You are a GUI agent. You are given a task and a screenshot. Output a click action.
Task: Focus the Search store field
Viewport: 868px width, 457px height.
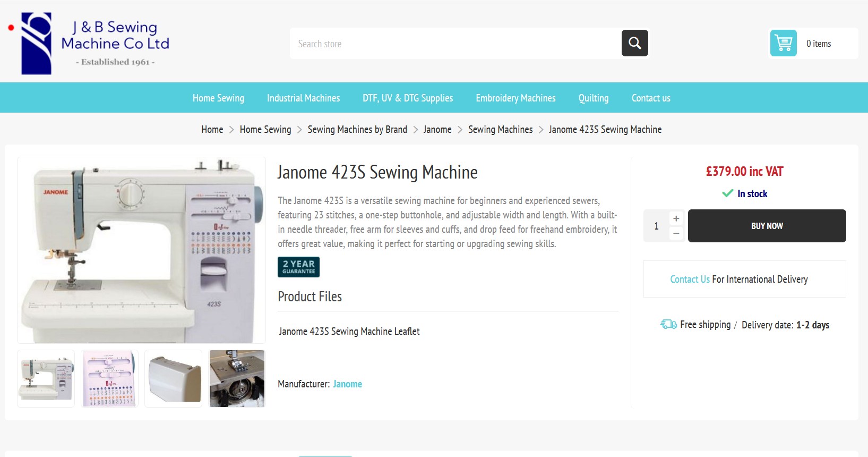pyautogui.click(x=456, y=44)
